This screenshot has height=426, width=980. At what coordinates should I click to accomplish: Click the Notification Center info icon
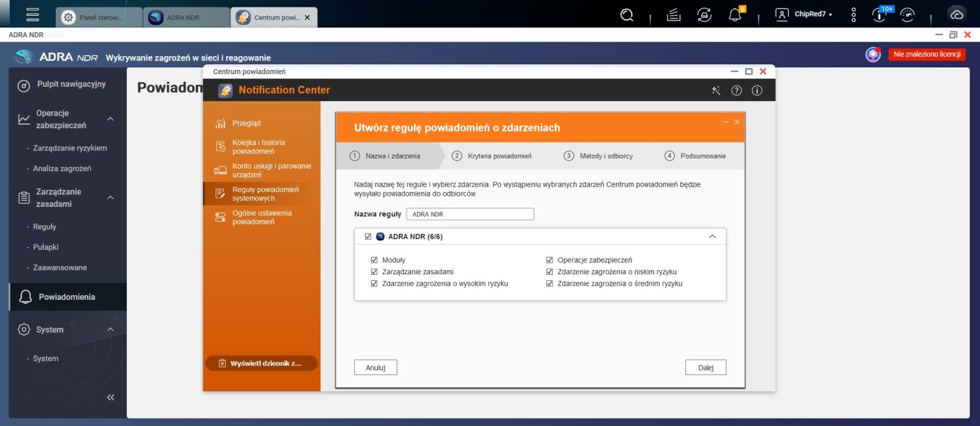tap(757, 91)
